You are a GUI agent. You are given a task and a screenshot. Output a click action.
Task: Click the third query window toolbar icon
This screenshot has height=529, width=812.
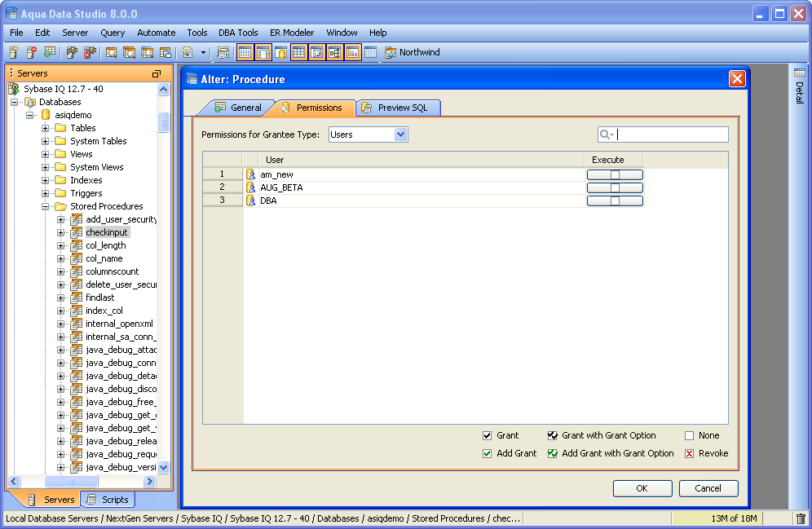pyautogui.click(x=147, y=52)
